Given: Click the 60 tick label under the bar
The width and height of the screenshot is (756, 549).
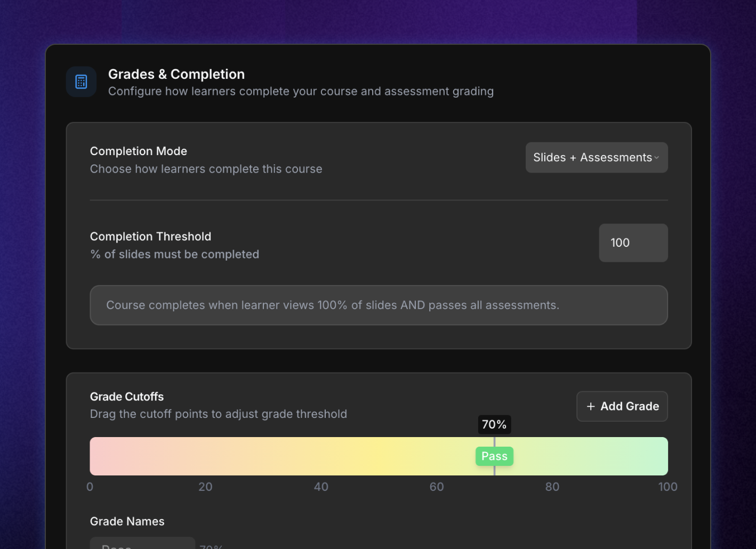Looking at the screenshot, I should tap(437, 487).
